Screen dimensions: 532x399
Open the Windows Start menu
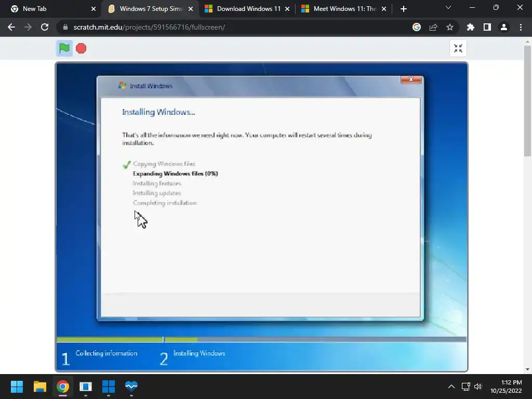coord(17,387)
